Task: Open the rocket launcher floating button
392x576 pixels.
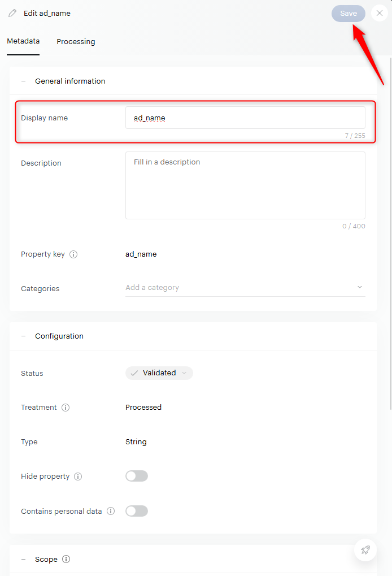Action: pyautogui.click(x=365, y=549)
